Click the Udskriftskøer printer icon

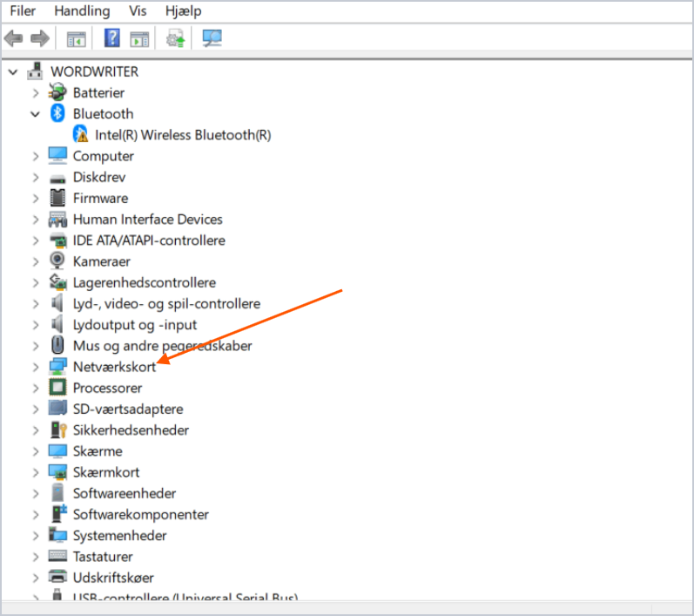point(57,577)
